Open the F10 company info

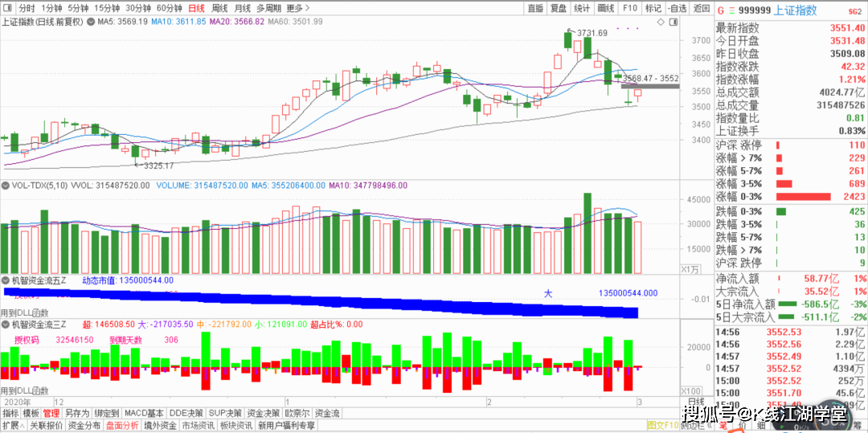tap(630, 8)
